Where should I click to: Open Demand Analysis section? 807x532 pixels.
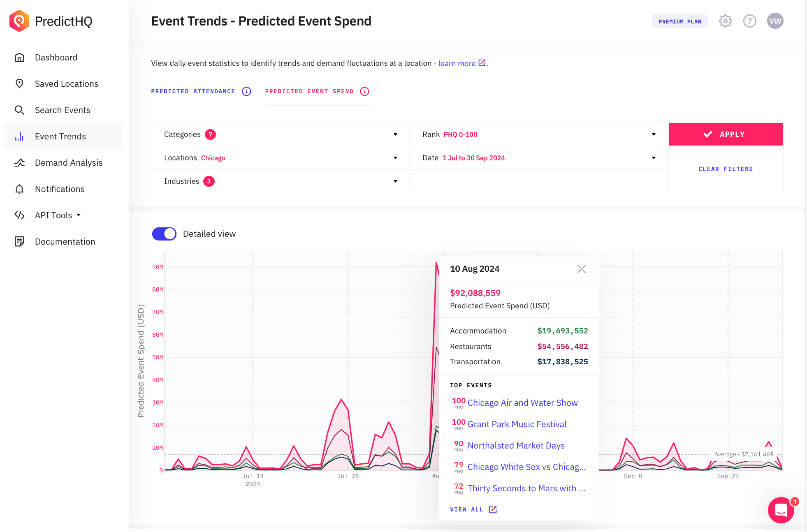[69, 163]
